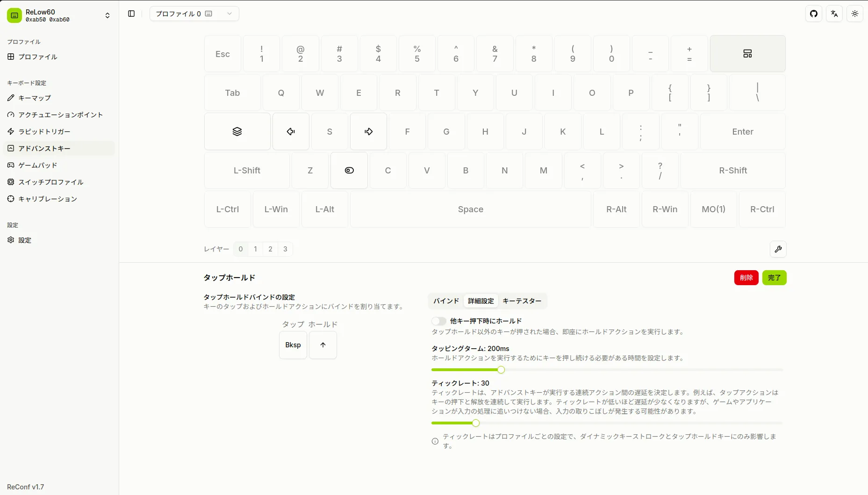
Task: Select the Q key
Action: tap(281, 93)
